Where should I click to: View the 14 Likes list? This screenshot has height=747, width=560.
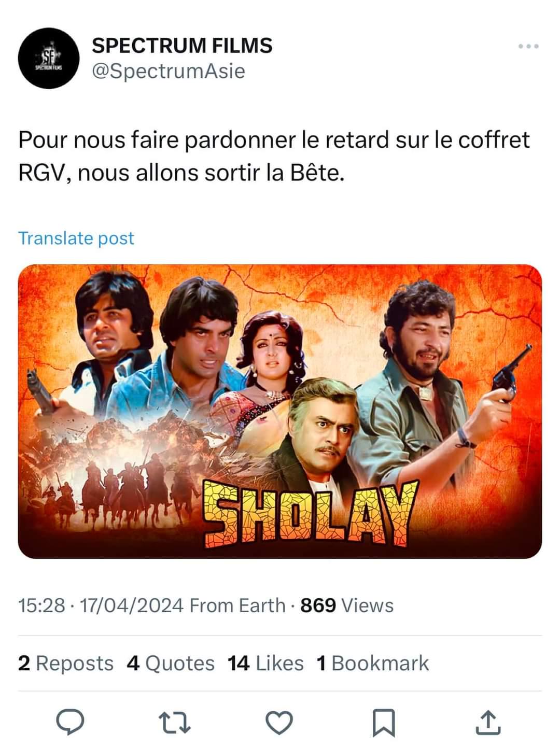pyautogui.click(x=265, y=663)
